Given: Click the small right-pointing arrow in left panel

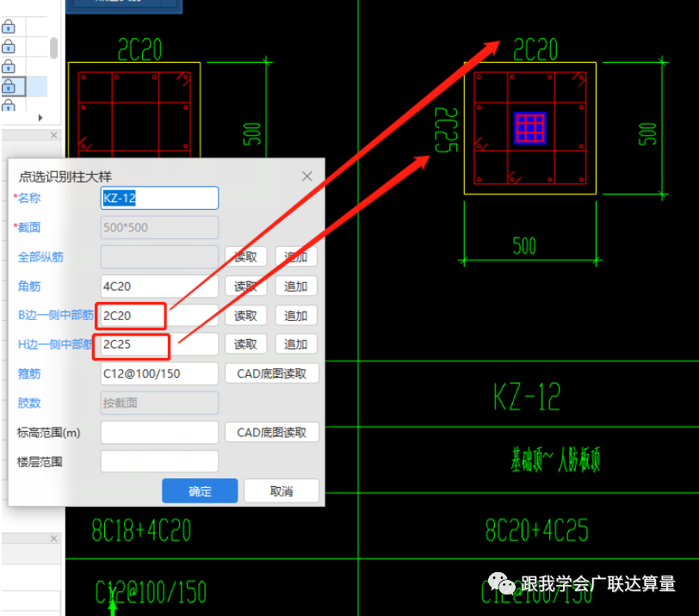Looking at the screenshot, I should coord(40,118).
